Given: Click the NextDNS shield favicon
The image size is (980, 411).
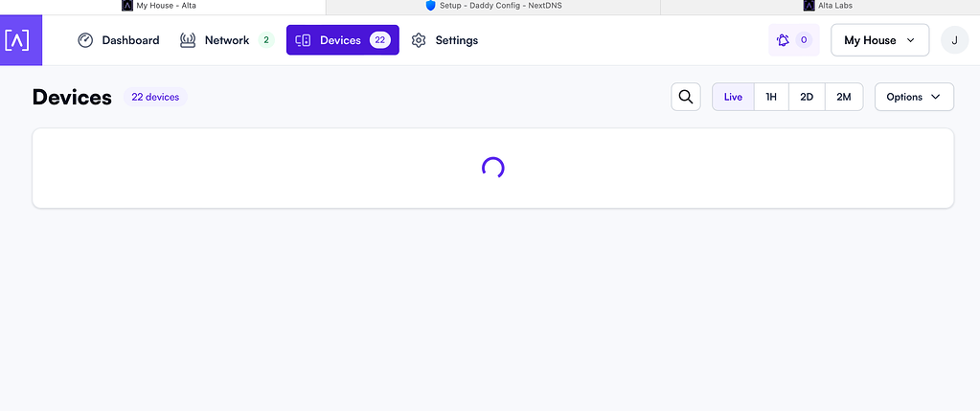Looking at the screenshot, I should 431,6.
